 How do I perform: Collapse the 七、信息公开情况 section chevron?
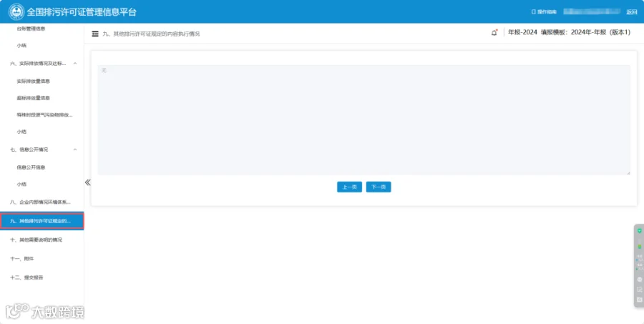[75, 149]
